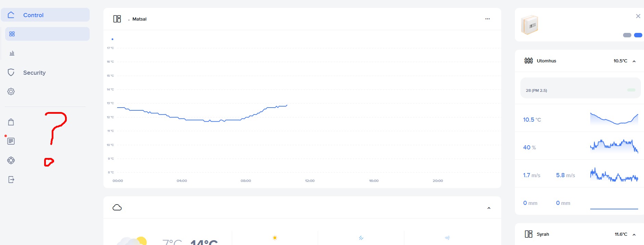Open the Control home section

[33, 15]
